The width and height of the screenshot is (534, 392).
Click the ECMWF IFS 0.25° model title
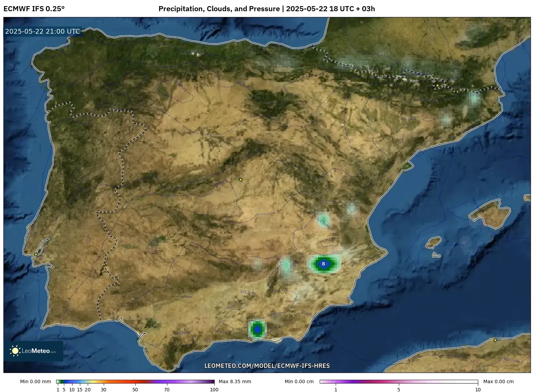click(34, 9)
